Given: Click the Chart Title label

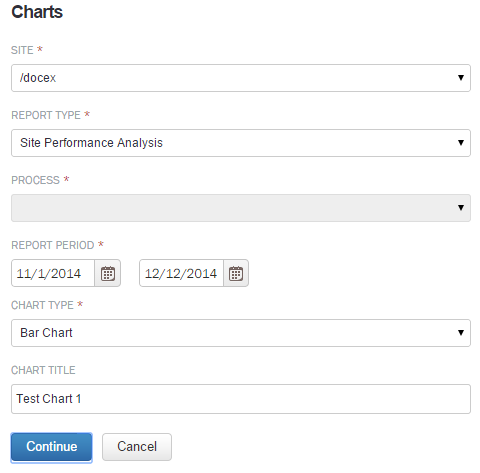Looking at the screenshot, I should click(x=43, y=370).
